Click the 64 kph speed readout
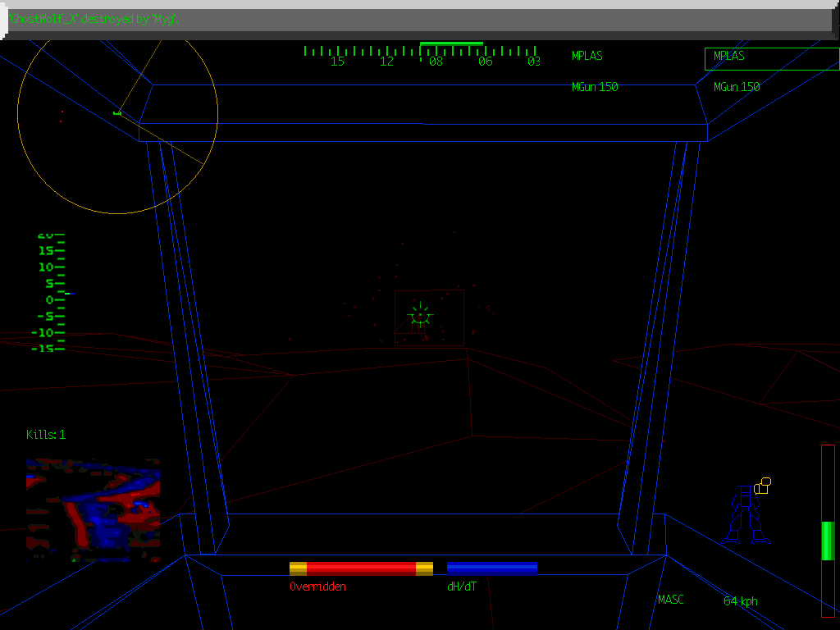The image size is (840, 630). pos(740,601)
